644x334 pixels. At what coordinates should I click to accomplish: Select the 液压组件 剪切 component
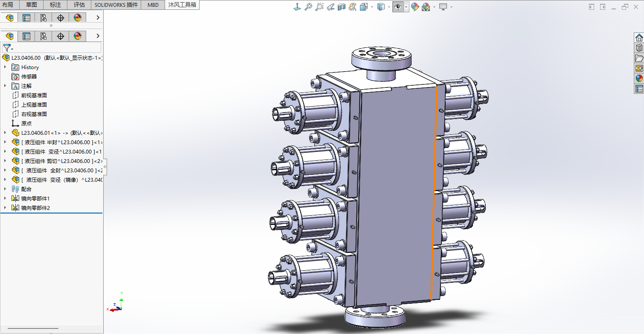[x=57, y=161]
